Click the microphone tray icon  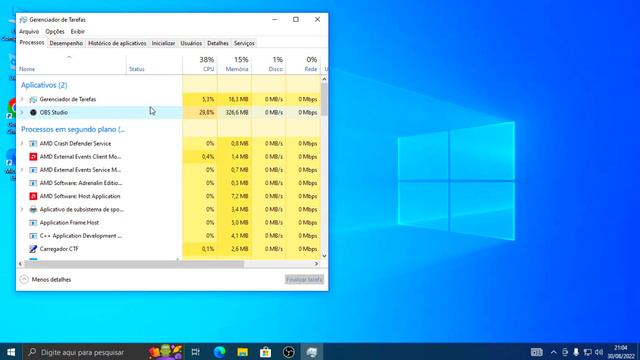(576, 352)
